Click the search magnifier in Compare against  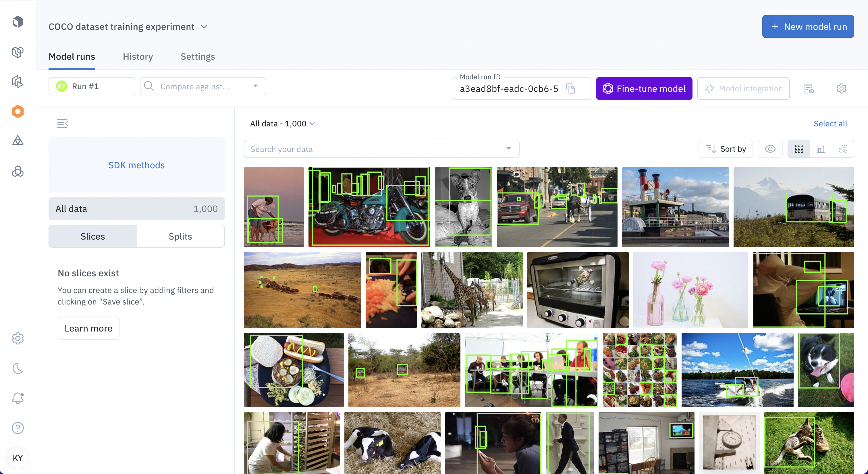point(149,86)
